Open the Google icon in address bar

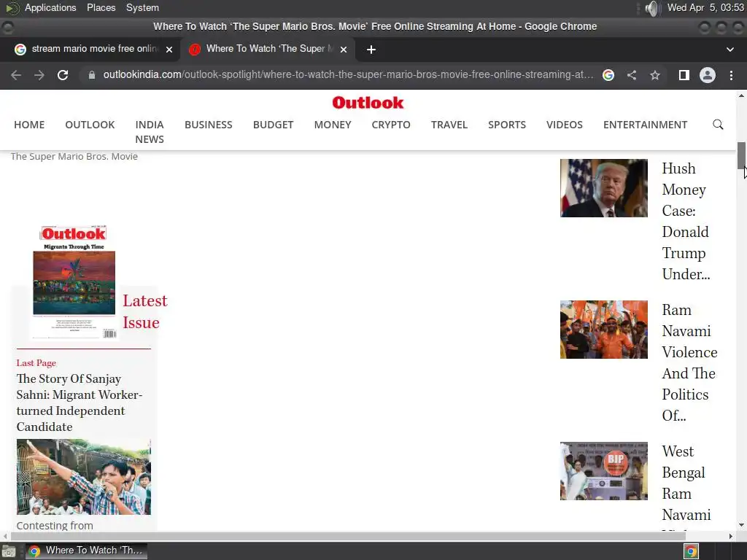click(608, 75)
